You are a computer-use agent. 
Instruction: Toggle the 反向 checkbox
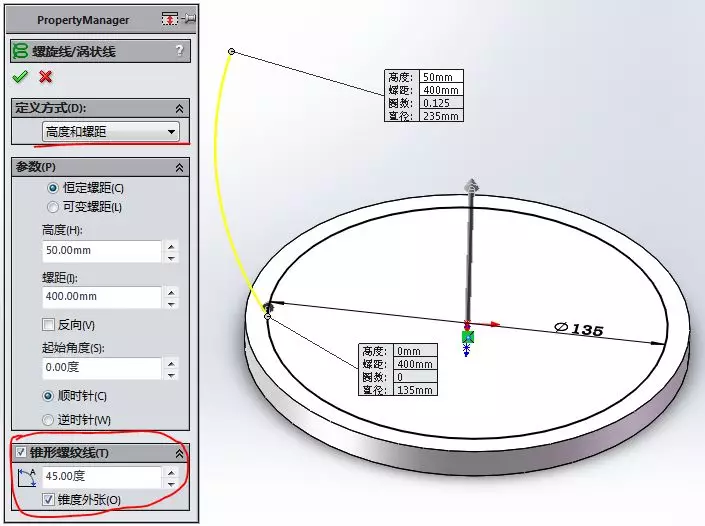48,324
